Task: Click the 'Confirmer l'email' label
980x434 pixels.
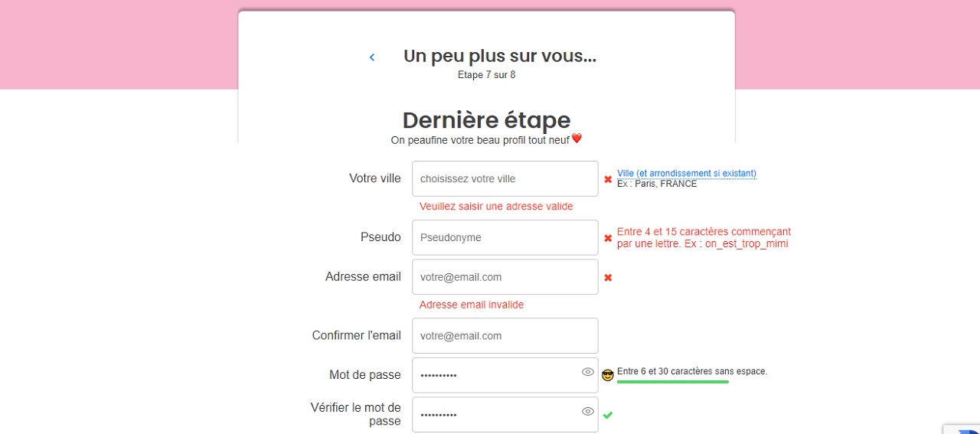Action: coord(357,335)
